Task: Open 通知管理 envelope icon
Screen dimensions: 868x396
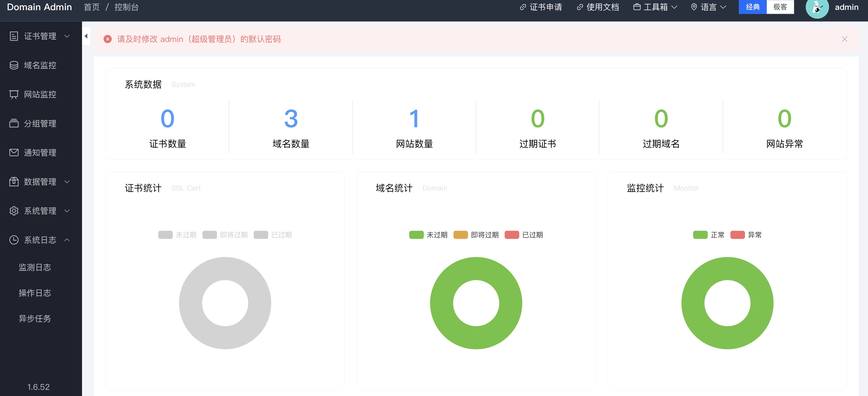Action: click(x=14, y=153)
